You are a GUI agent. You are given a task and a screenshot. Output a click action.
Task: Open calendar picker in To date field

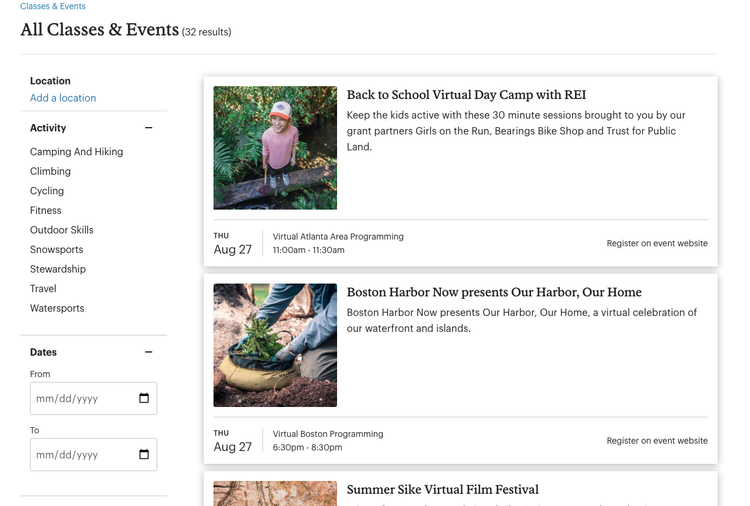click(144, 454)
